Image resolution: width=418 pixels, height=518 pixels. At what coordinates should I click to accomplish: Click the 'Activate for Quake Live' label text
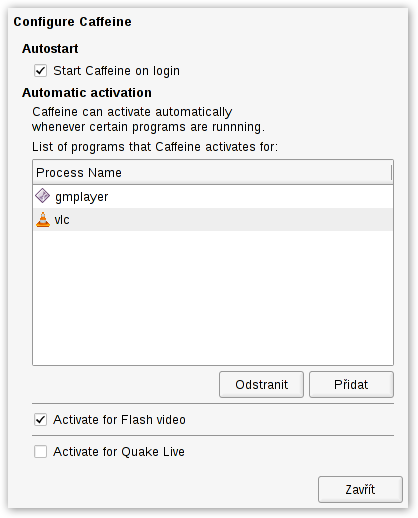119,452
